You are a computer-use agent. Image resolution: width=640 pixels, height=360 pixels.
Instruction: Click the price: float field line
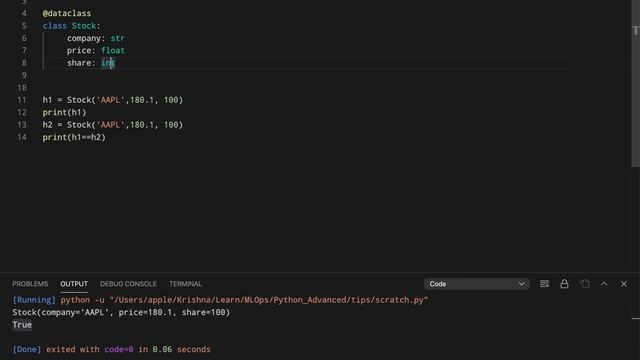tap(96, 51)
